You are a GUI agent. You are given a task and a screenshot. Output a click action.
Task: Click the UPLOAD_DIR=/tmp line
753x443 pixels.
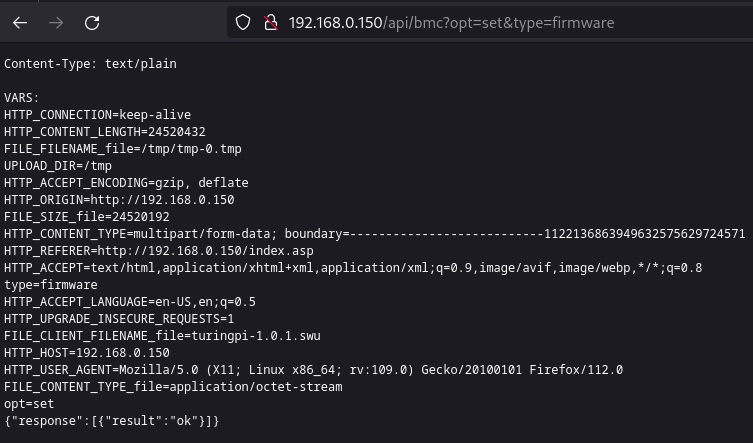point(58,166)
